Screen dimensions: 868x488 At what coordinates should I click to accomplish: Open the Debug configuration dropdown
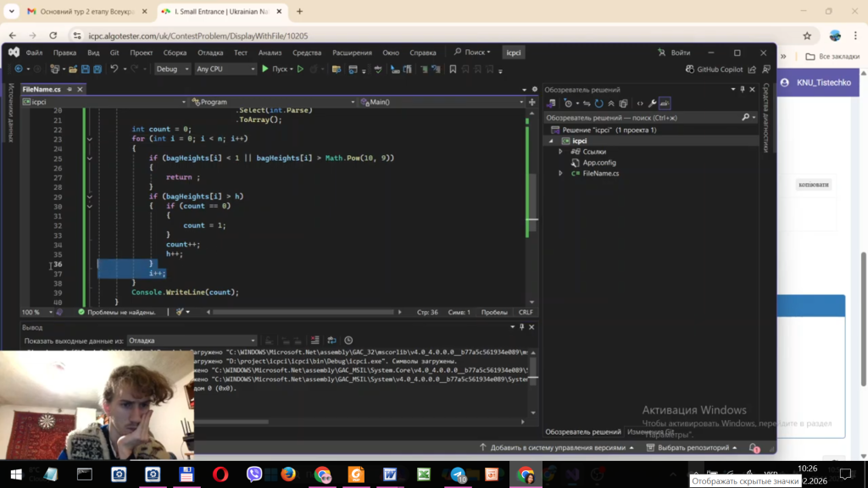[172, 69]
